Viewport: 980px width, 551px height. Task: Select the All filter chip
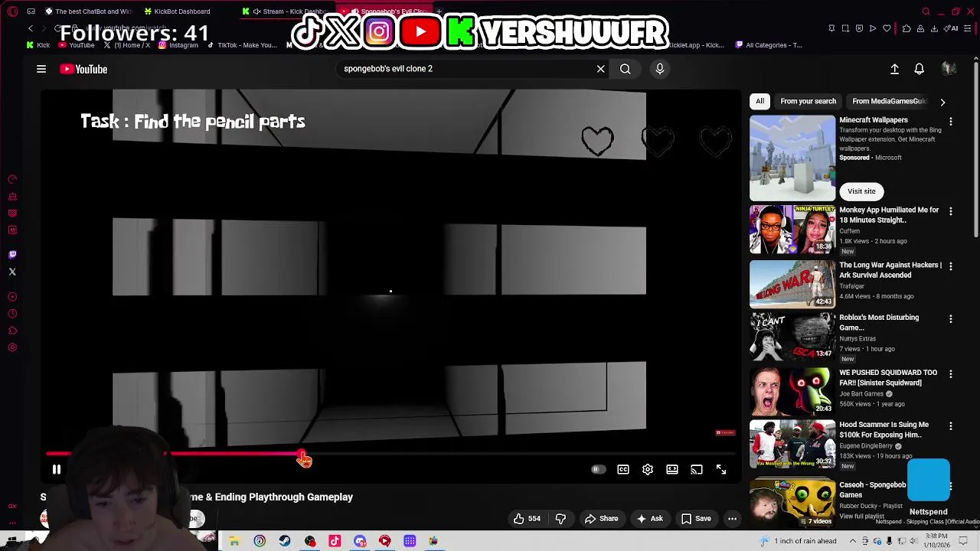759,101
